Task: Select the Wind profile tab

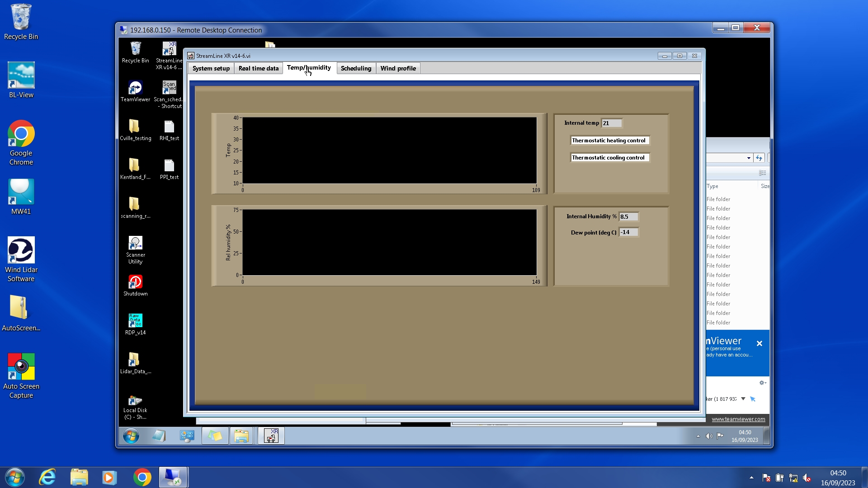Action: (398, 68)
